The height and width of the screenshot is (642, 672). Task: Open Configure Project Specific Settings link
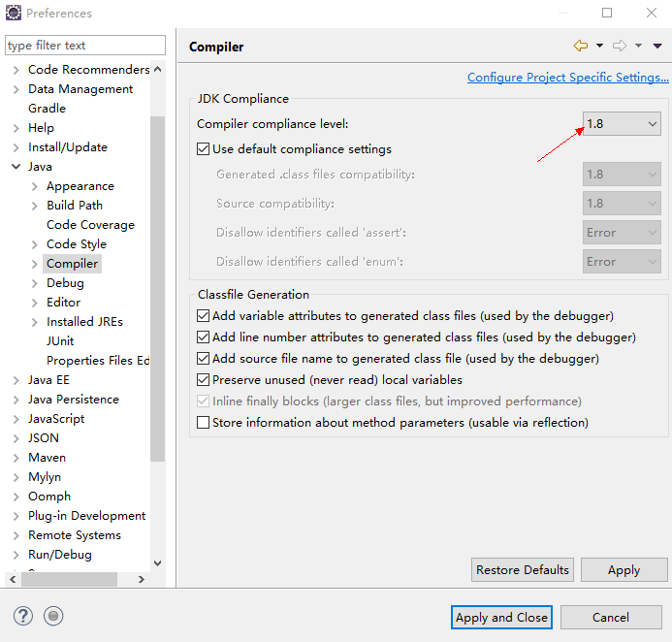pos(568,78)
